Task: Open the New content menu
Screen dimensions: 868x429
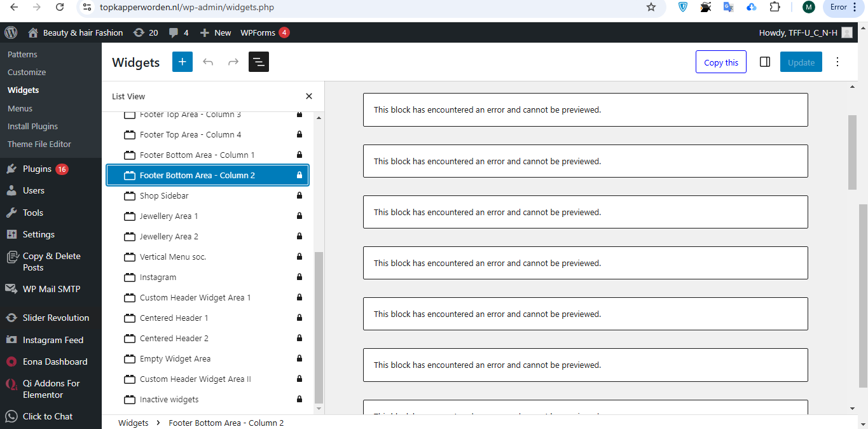Action: tap(215, 32)
